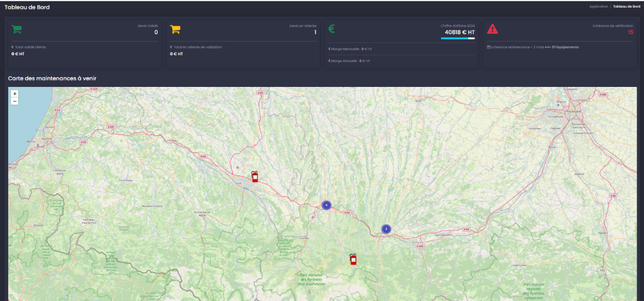Click the green euro sign icon
The image size is (644, 301).
[x=332, y=29]
